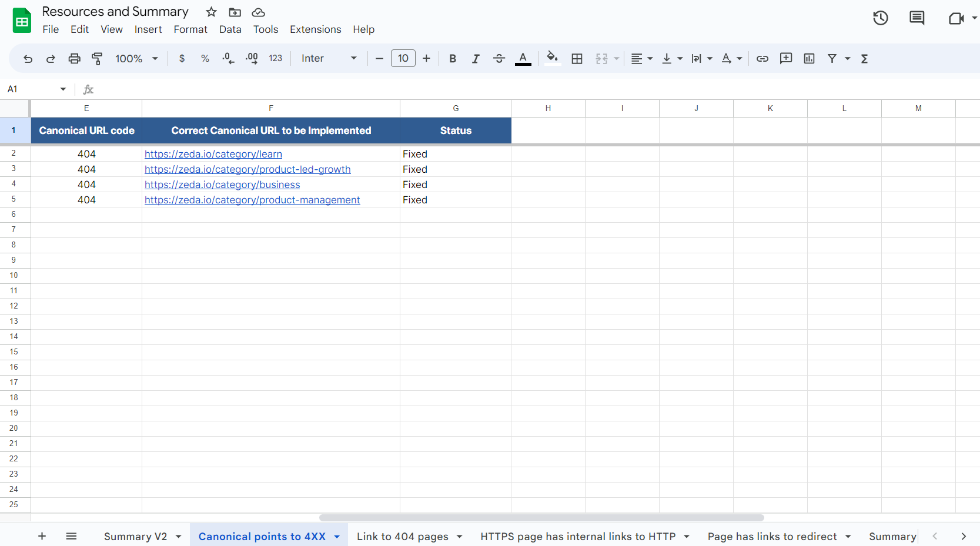This screenshot has width=980, height=546.
Task: Click the print icon in toolbar
Action: pyautogui.click(x=74, y=58)
